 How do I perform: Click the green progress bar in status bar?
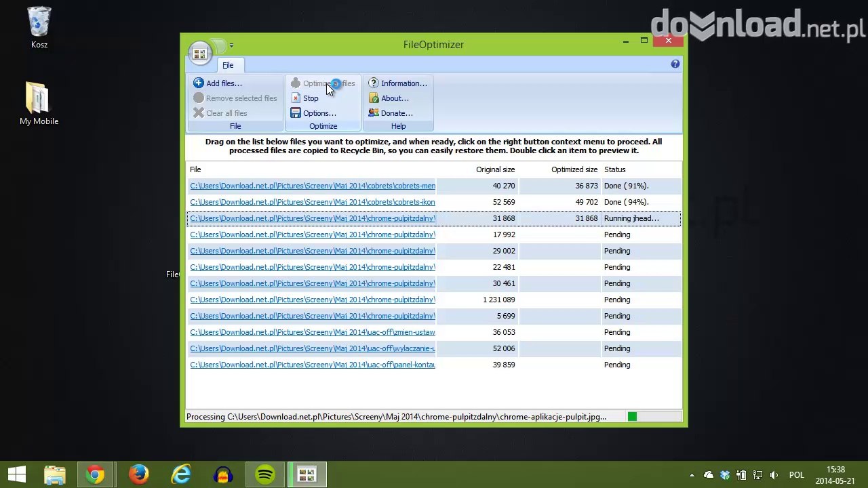pyautogui.click(x=654, y=417)
